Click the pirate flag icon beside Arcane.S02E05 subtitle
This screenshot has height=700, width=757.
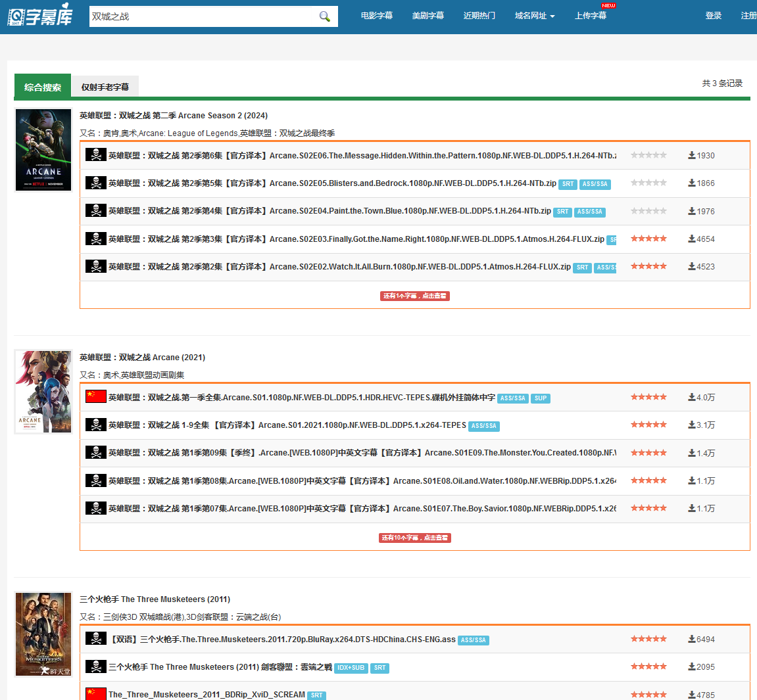(x=96, y=183)
